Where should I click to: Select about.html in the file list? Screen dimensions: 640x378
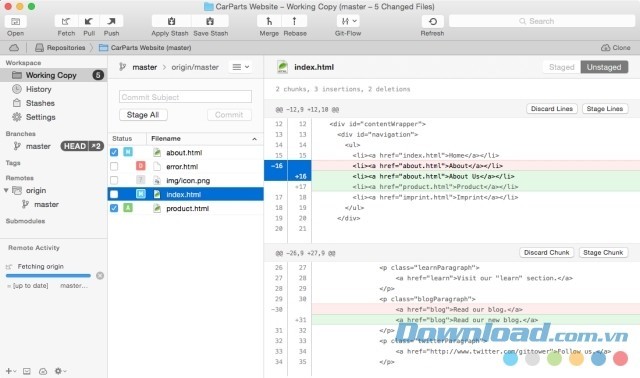tap(186, 152)
